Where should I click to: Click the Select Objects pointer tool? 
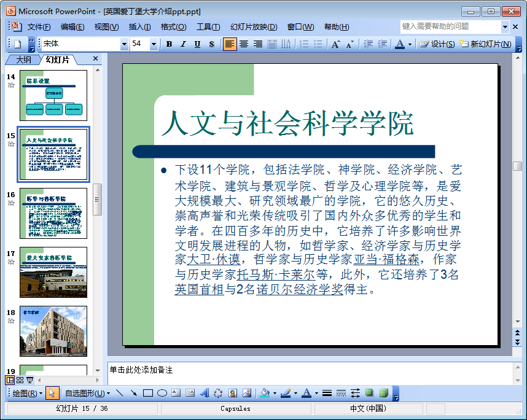[x=52, y=393]
